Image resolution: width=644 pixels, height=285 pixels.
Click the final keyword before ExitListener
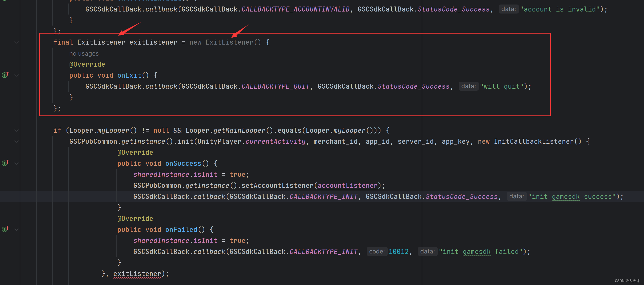(x=63, y=42)
